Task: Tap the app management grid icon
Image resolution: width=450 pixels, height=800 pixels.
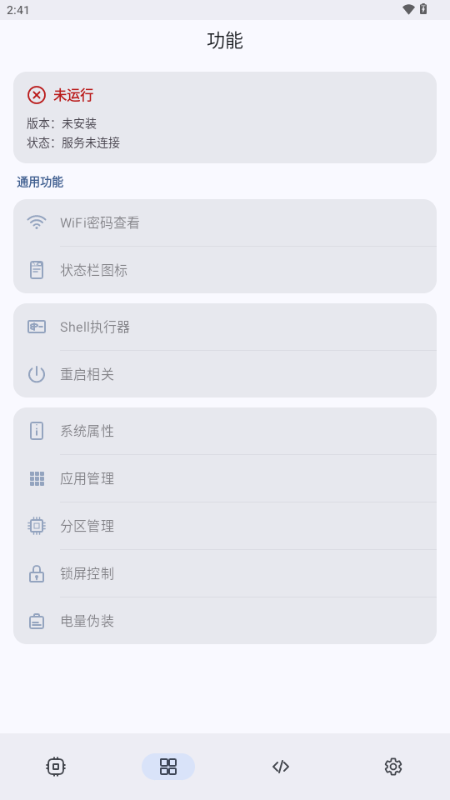Action: [x=36, y=479]
